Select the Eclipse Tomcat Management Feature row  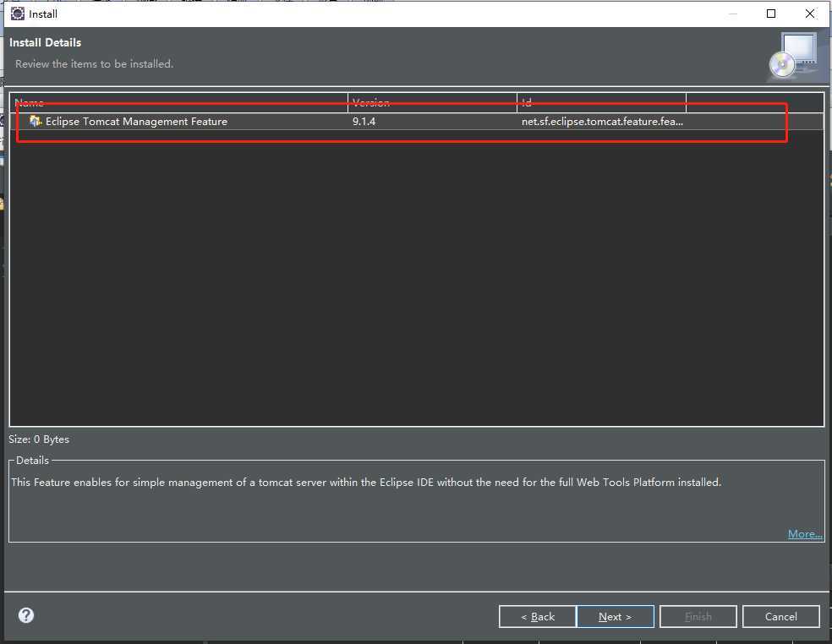pos(417,122)
